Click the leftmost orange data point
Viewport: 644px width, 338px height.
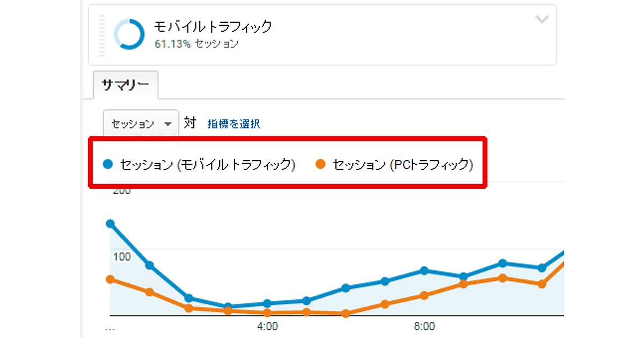point(111,280)
